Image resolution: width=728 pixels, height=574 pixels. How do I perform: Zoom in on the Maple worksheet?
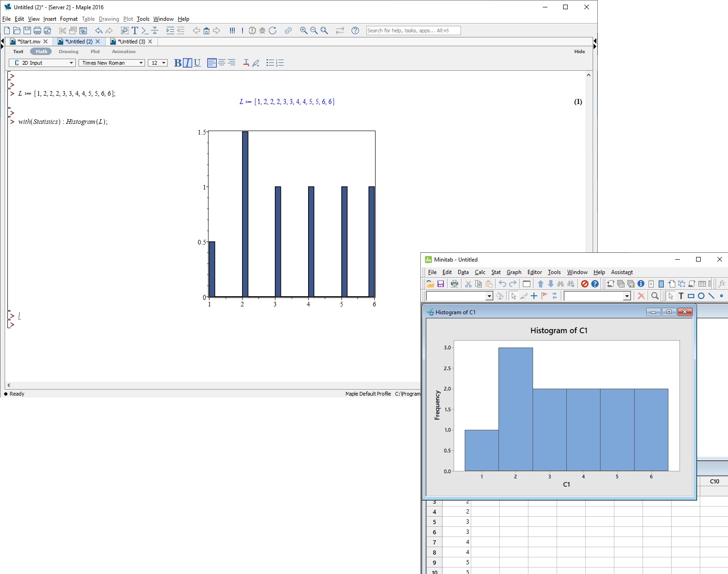point(303,31)
